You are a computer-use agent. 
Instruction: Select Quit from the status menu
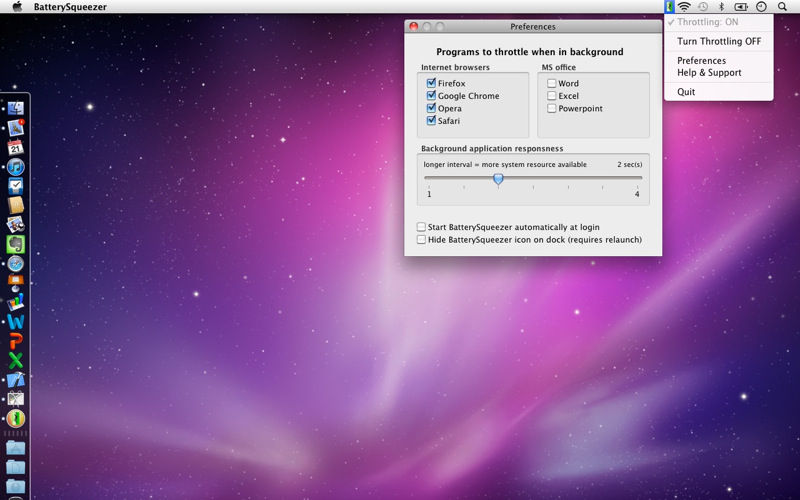pos(718,92)
